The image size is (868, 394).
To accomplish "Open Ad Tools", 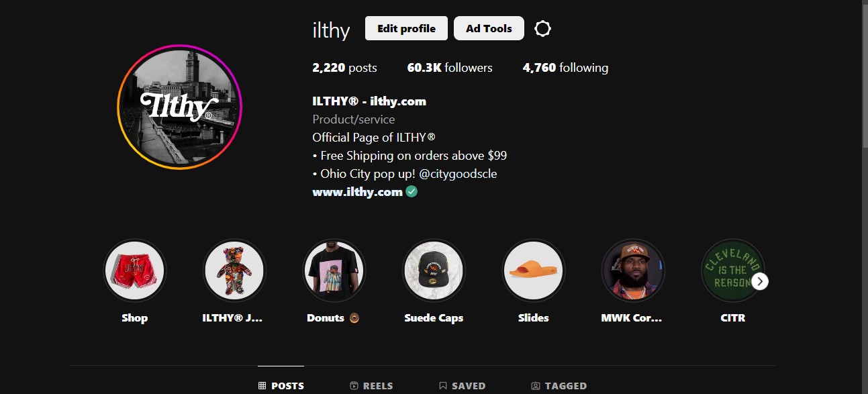I will (489, 28).
